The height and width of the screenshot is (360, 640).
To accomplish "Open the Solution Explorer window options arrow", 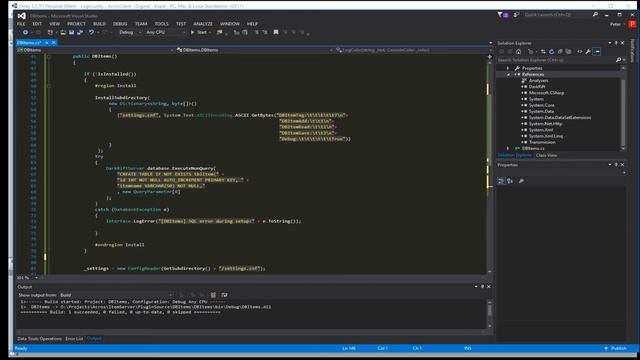I will [x=610, y=43].
